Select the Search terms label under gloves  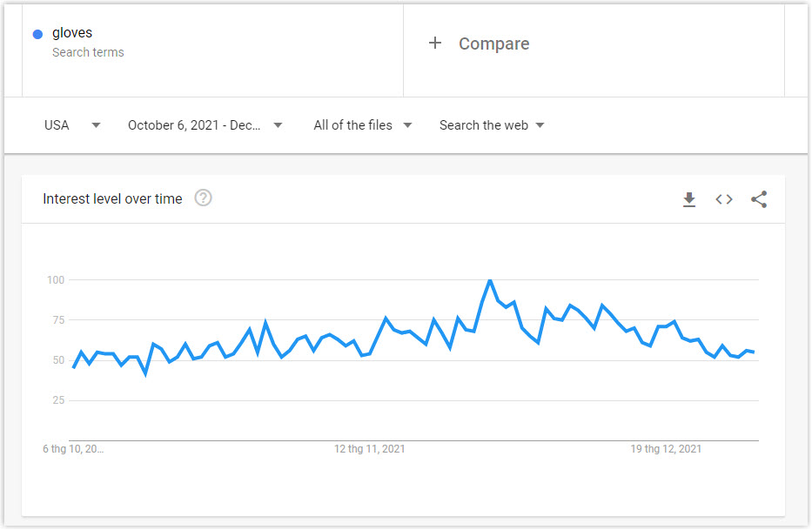point(88,52)
